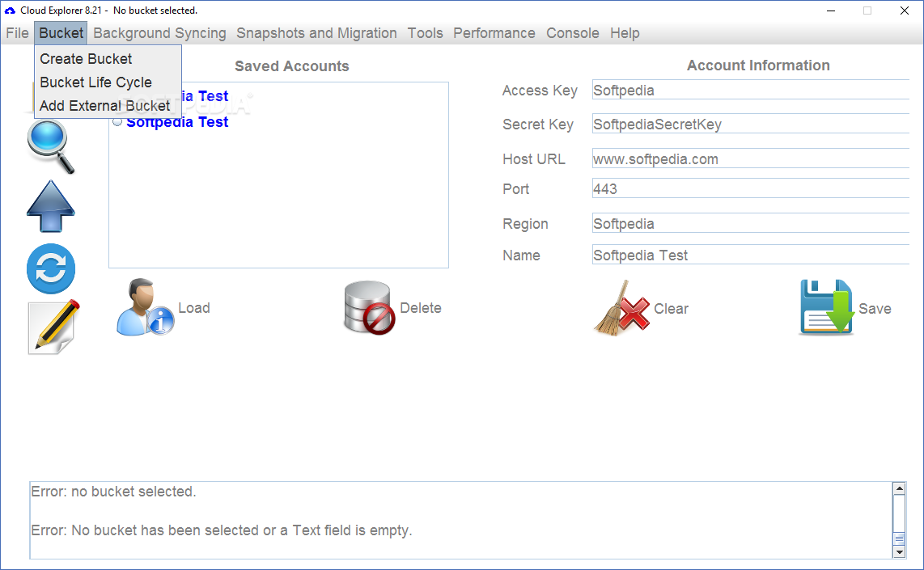This screenshot has height=570, width=924.
Task: Click the Load button label
Action: pyautogui.click(x=194, y=308)
